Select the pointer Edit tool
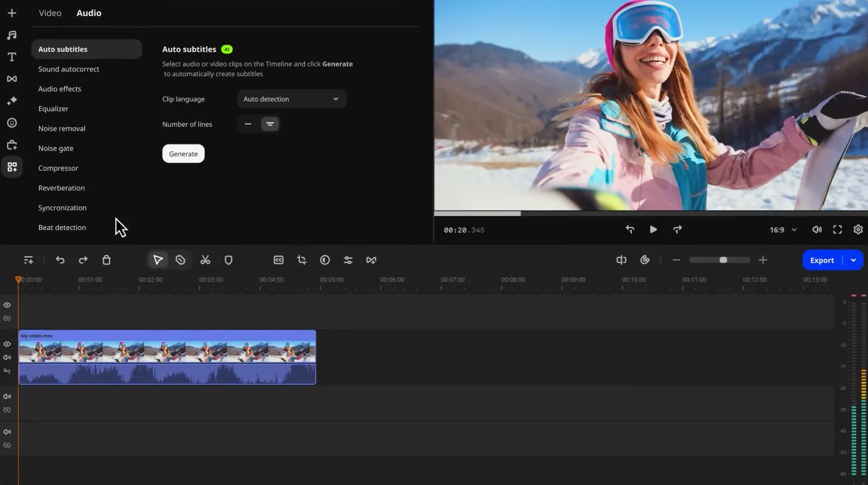868x485 pixels. 158,259
